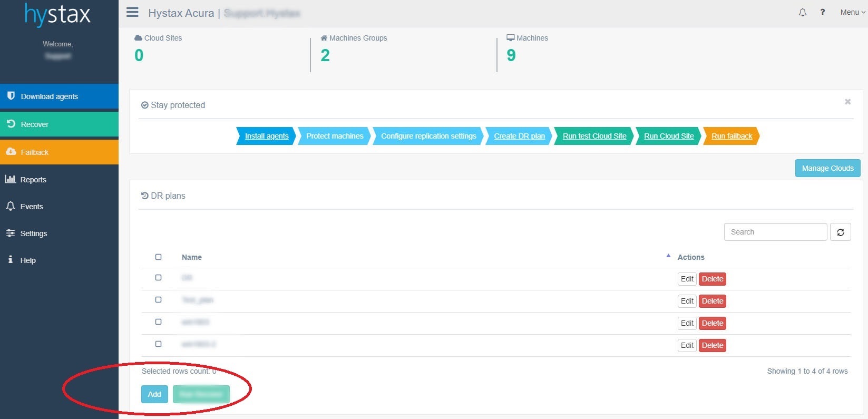Focus the DR plans Search field
The height and width of the screenshot is (419, 868).
[x=775, y=232]
